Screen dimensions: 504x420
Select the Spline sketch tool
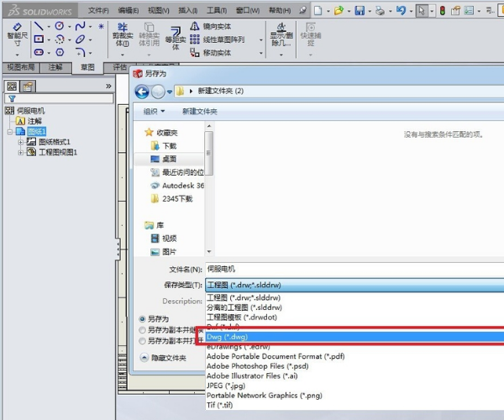pos(80,26)
